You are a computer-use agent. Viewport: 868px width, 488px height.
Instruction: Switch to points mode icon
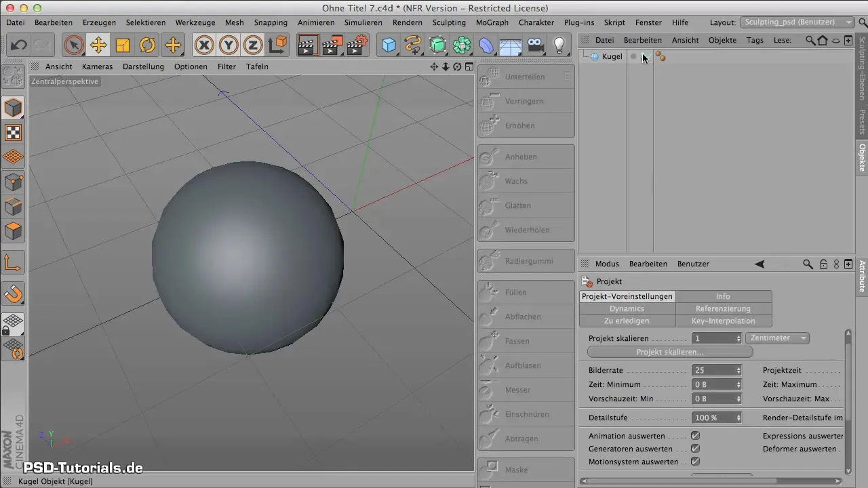click(14, 182)
